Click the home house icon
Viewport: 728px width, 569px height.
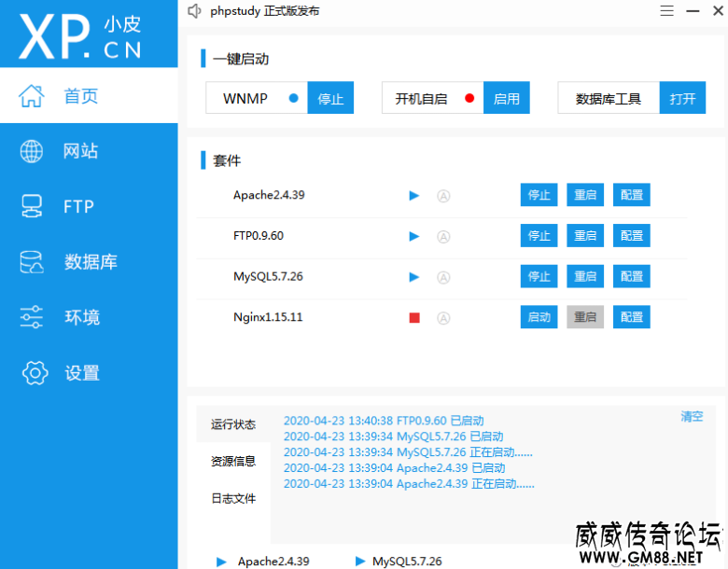click(32, 96)
